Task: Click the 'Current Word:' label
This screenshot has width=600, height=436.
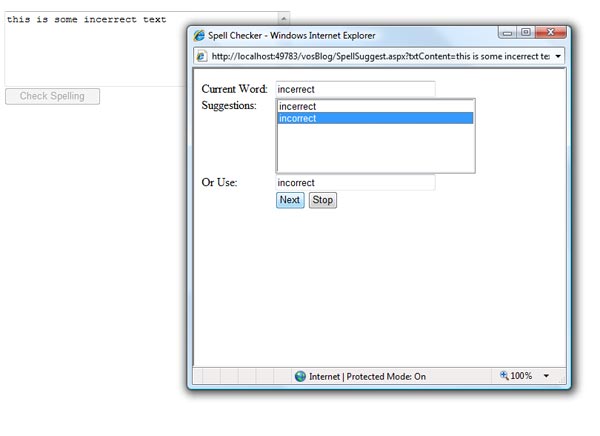Action: 234,89
